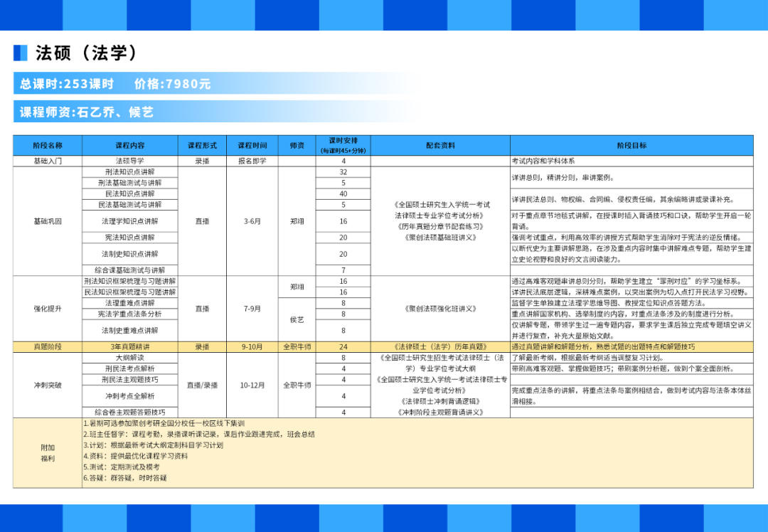
Task: Click 考试内容和学科体系 goal text
Action: point(543,161)
